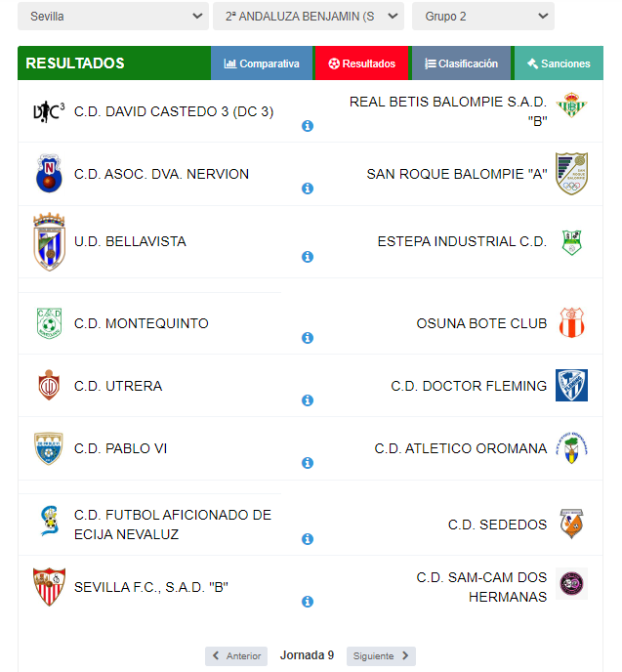Image resolution: width=622 pixels, height=672 pixels.
Task: Click info icon for David Castedo match
Action: click(x=308, y=126)
